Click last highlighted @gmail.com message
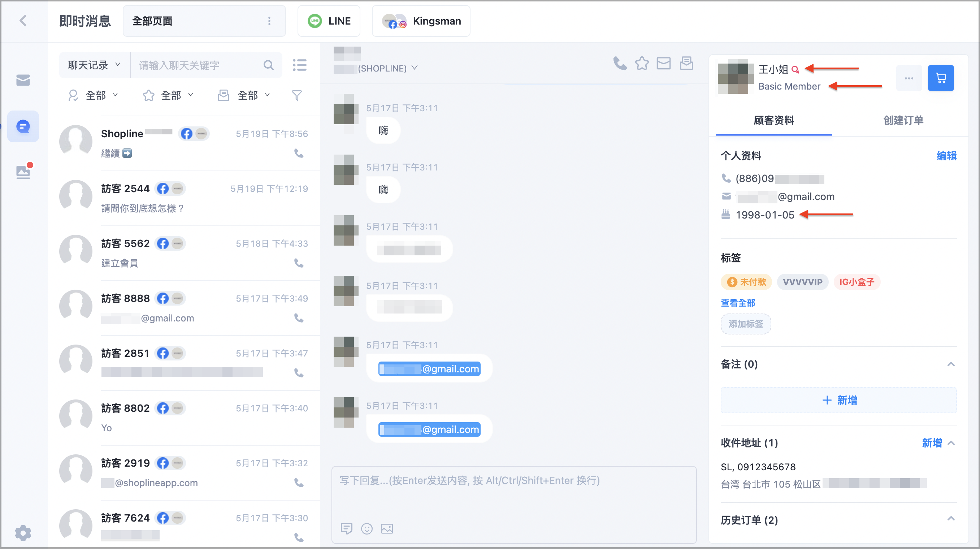This screenshot has height=549, width=980. point(429,429)
